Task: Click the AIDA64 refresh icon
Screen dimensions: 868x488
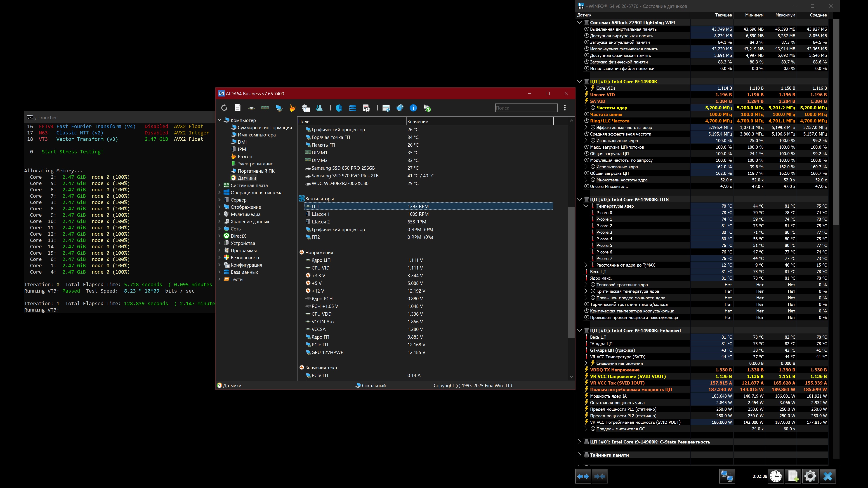Action: [x=224, y=108]
